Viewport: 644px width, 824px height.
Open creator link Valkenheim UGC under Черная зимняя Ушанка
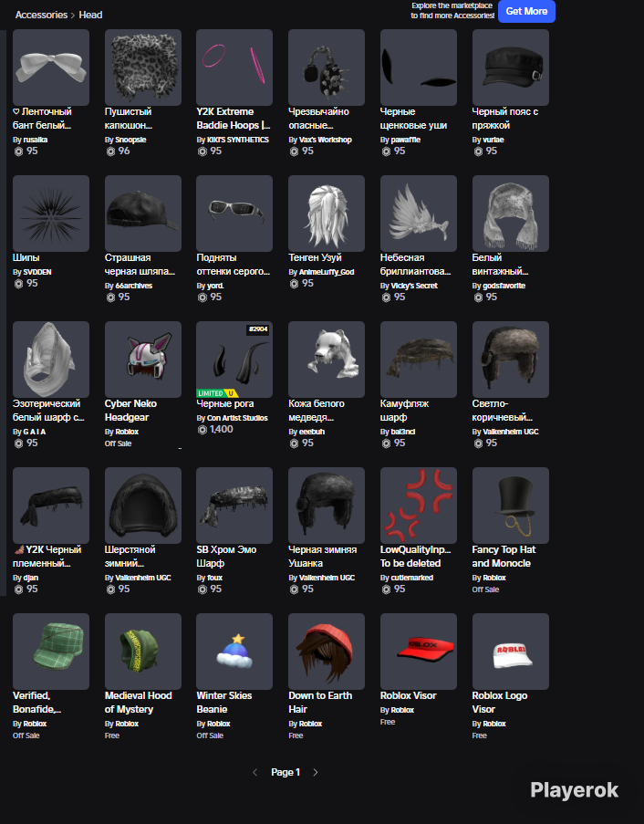coord(327,578)
